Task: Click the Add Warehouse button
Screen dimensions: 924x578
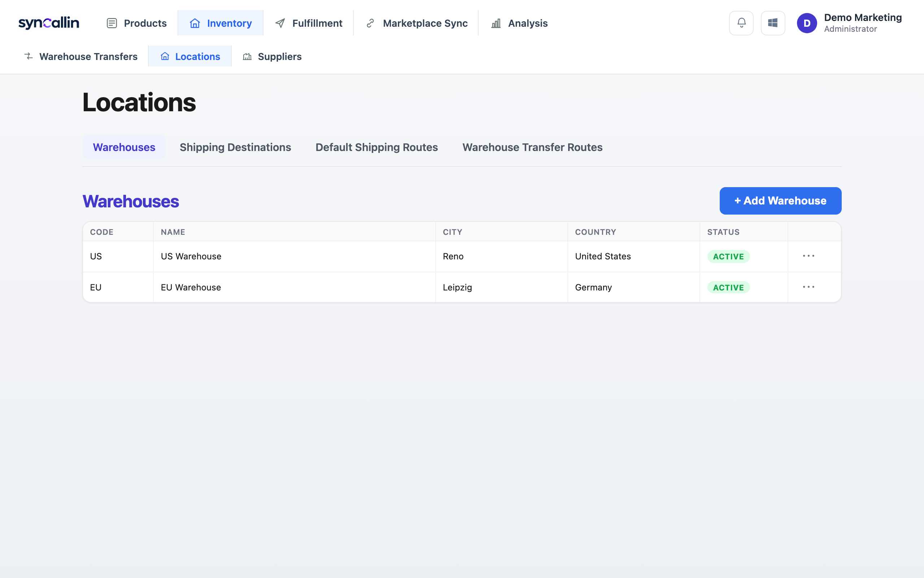Action: click(780, 201)
